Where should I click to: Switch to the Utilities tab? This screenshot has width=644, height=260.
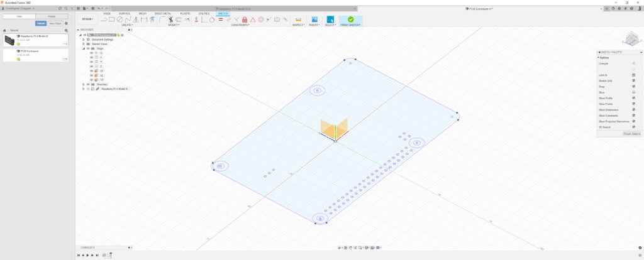point(204,14)
